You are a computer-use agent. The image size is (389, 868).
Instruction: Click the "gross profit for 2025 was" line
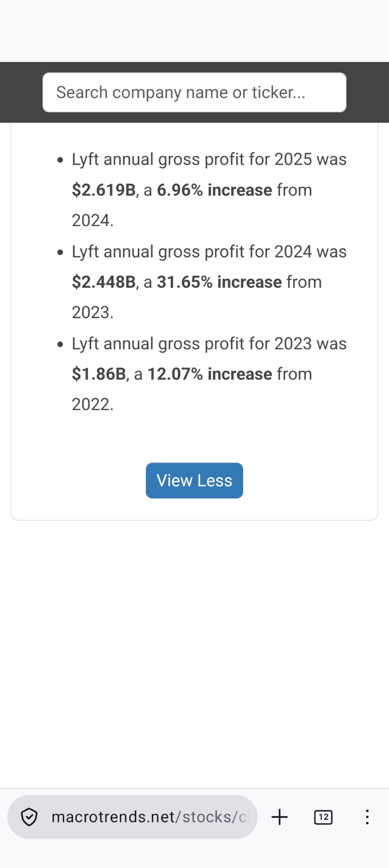[x=209, y=160]
